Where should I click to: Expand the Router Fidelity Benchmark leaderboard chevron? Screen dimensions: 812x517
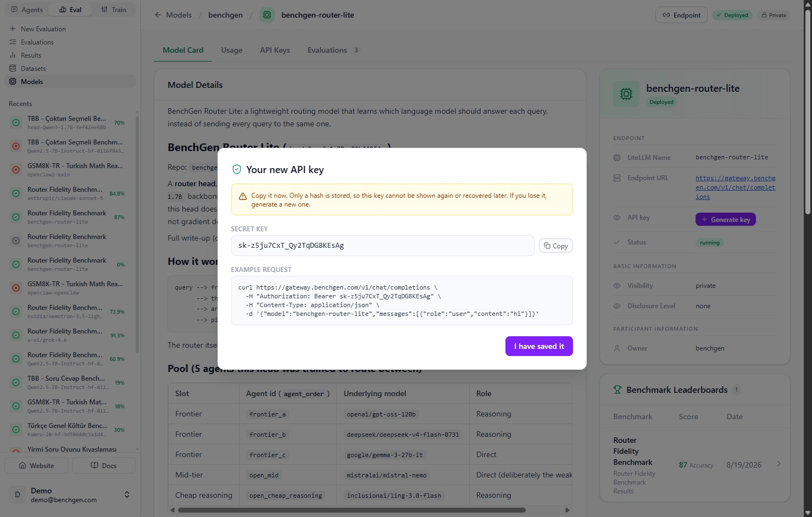(x=778, y=464)
